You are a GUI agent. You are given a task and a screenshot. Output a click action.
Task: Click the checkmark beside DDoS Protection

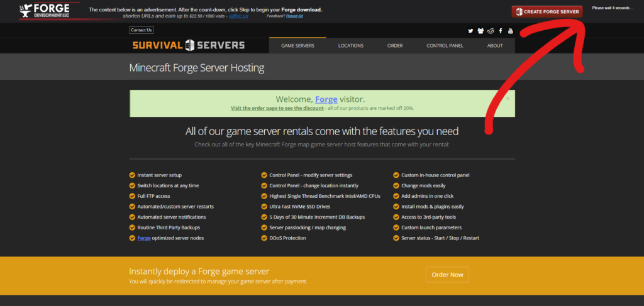(264, 238)
